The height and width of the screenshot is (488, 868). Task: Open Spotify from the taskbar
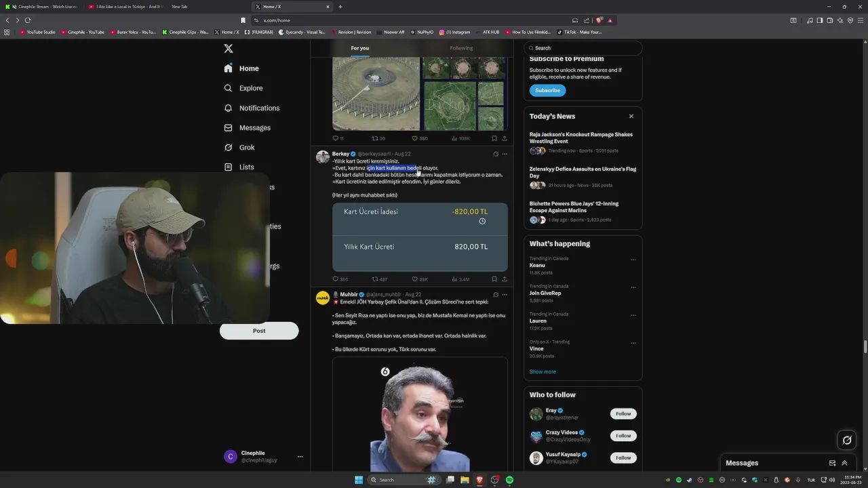coord(509,480)
